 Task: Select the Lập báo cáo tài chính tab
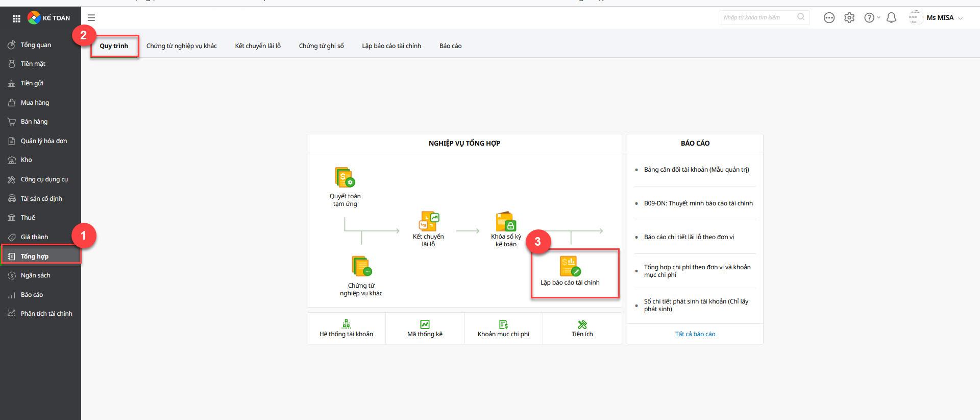click(x=391, y=46)
